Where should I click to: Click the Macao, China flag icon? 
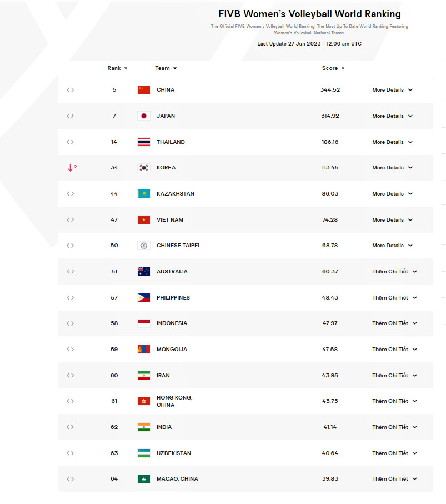pos(144,479)
